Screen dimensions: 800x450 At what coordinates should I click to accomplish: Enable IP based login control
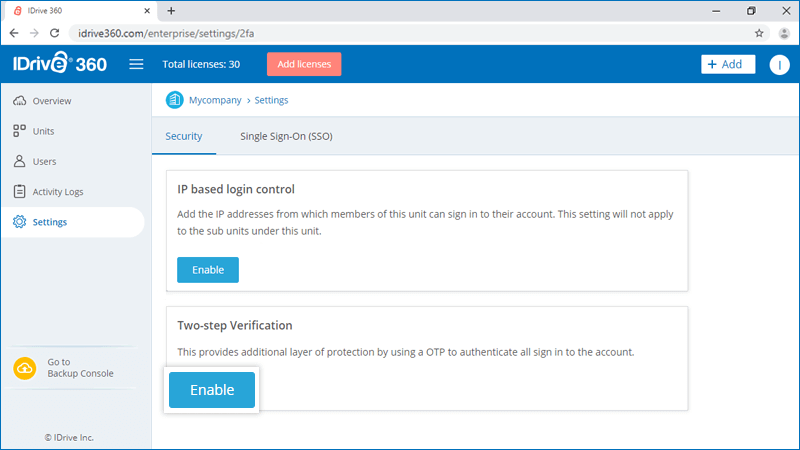click(208, 270)
